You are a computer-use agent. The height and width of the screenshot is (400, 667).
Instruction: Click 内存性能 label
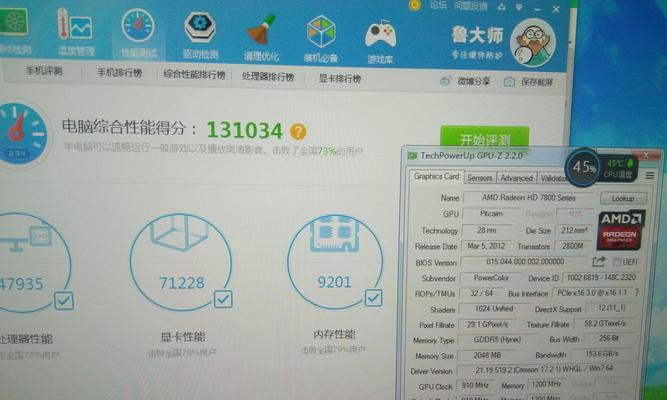(x=334, y=334)
